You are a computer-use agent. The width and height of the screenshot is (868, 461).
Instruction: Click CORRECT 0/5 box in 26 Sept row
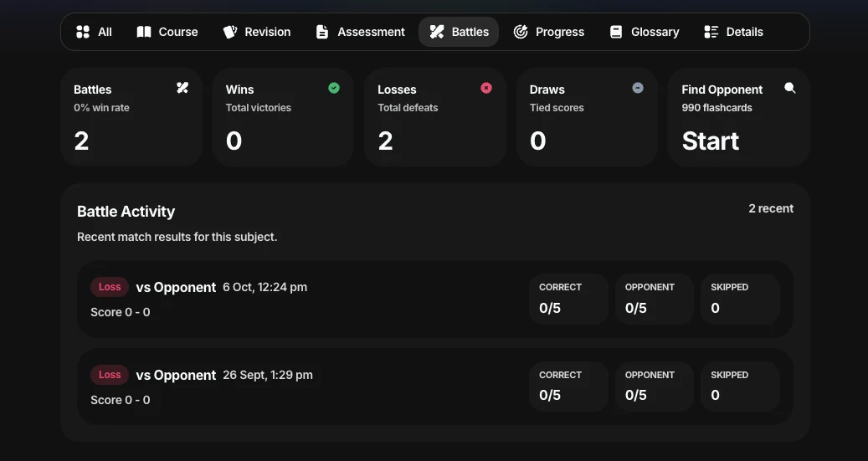tap(568, 387)
